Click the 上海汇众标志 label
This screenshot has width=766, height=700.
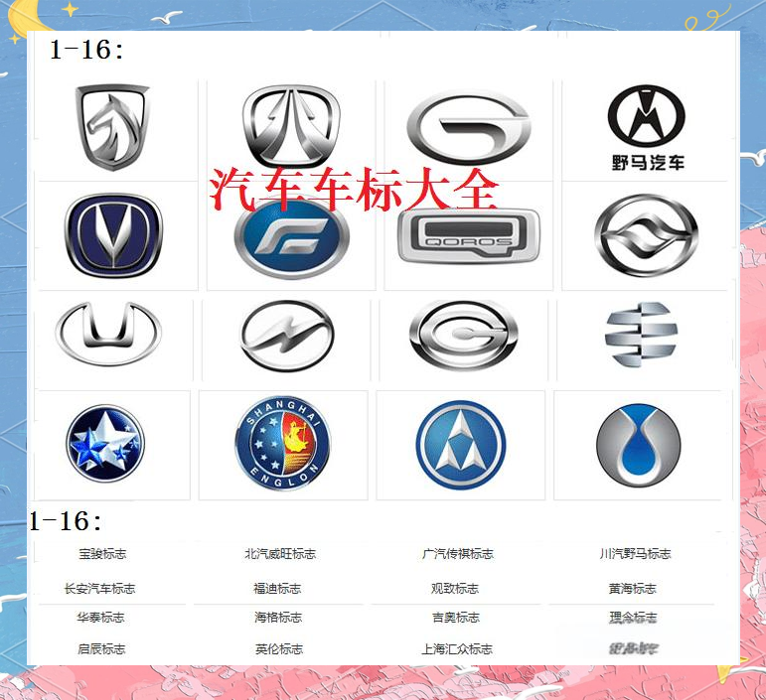click(457, 649)
